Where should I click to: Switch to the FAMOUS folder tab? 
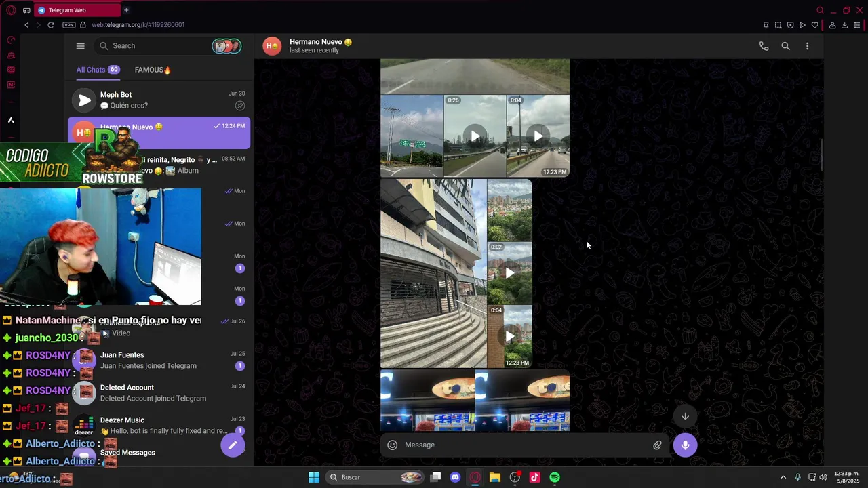click(153, 70)
